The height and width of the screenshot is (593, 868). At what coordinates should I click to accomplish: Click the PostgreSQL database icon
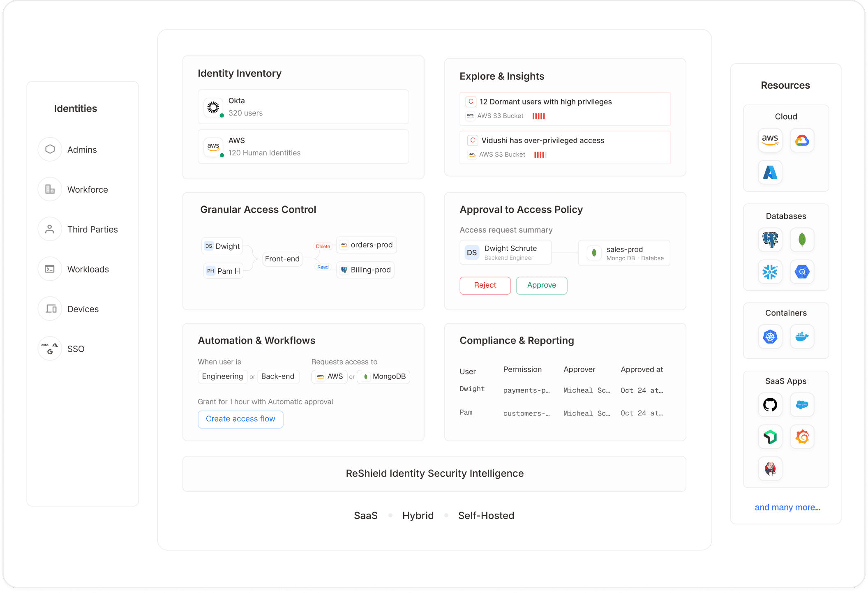[770, 240]
